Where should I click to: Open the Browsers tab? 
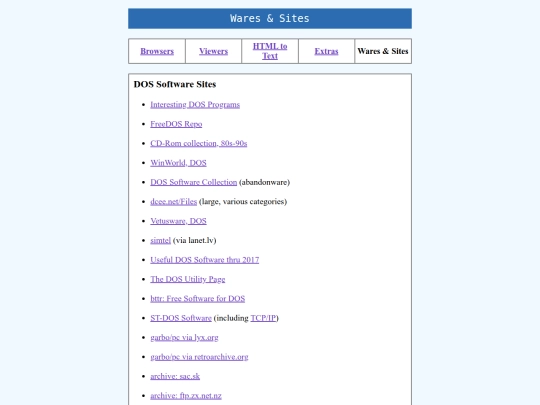pos(157,51)
